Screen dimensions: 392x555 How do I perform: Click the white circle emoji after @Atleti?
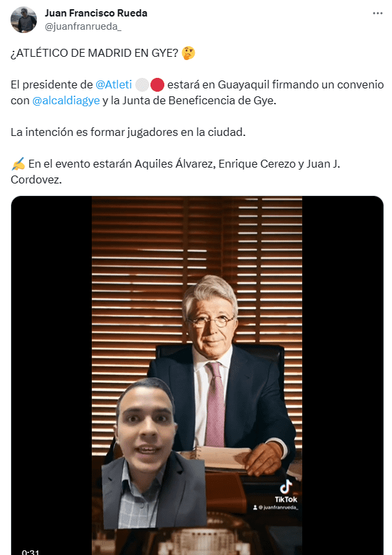142,85
